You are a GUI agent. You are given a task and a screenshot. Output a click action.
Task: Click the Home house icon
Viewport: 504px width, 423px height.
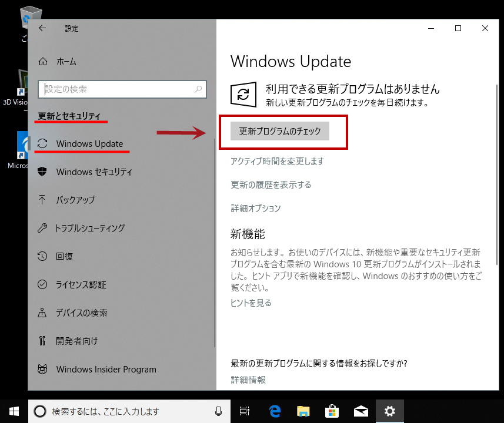43,61
